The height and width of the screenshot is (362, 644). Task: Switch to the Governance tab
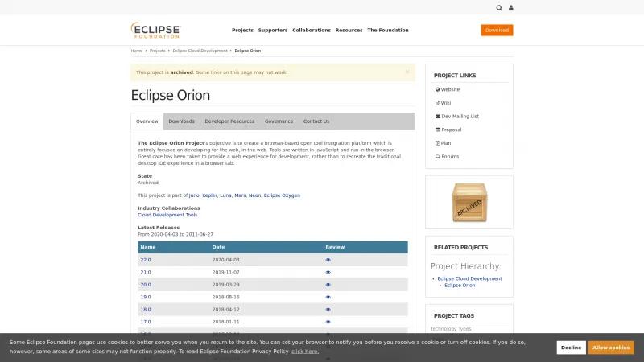(279, 121)
